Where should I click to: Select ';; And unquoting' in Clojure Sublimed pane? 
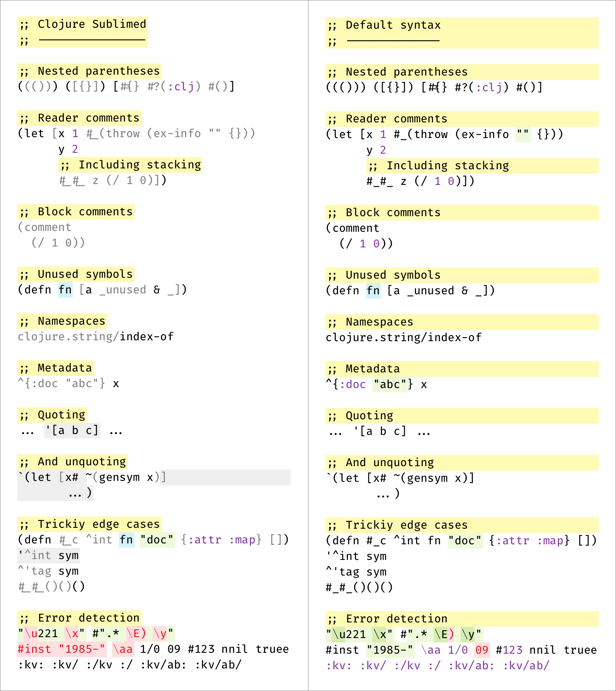(x=72, y=462)
